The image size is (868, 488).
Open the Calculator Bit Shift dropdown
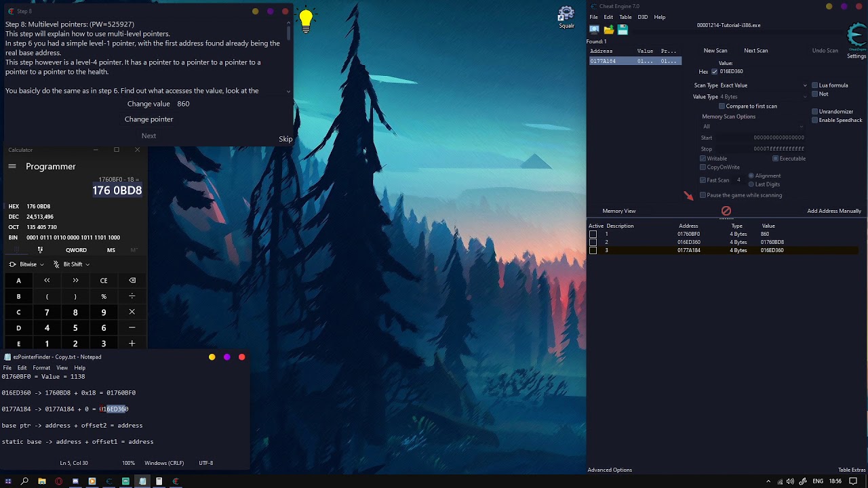click(71, 264)
